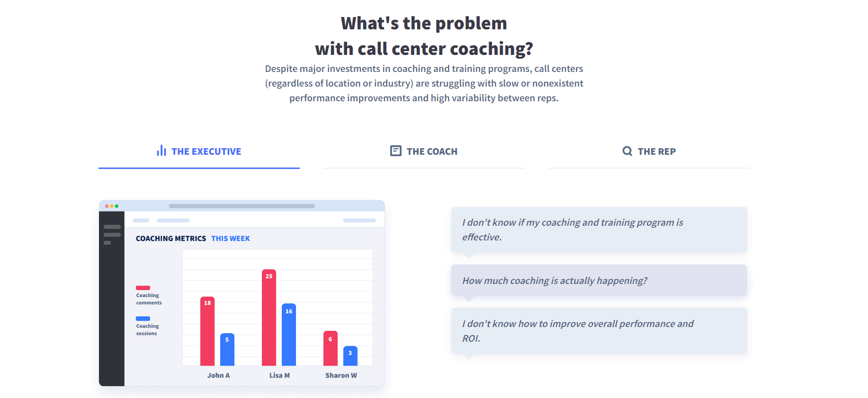Image resolution: width=868 pixels, height=398 pixels.
Task: Click Sharon W's blue bar labeled 3
Action: [350, 356]
